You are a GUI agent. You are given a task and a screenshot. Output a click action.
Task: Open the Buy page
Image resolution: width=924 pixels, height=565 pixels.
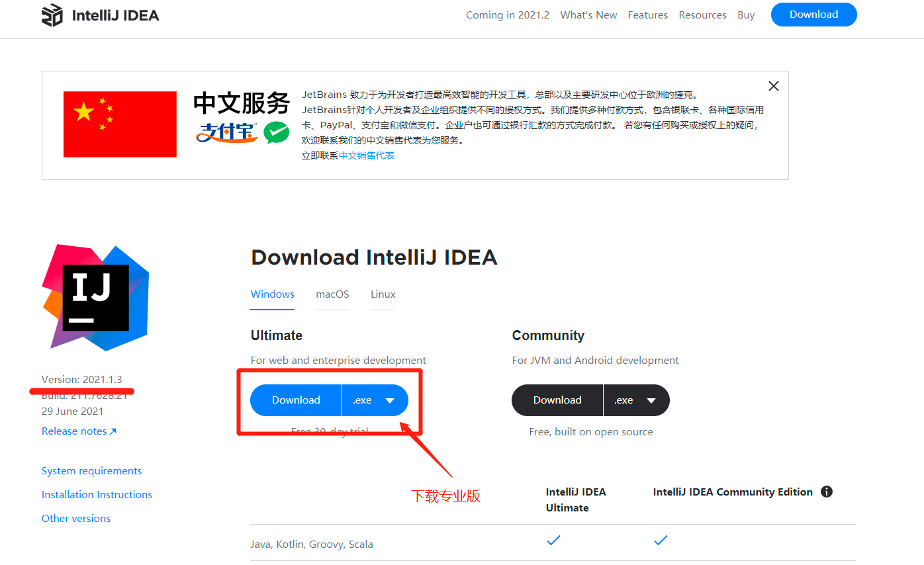pyautogui.click(x=746, y=15)
